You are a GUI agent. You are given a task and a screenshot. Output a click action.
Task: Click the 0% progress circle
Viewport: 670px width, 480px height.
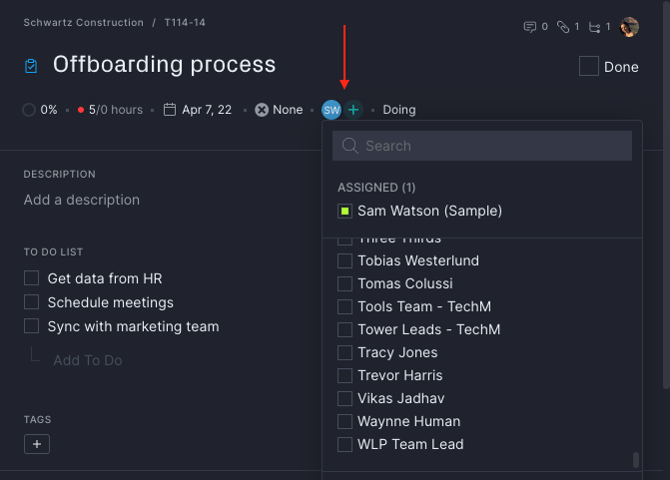pyautogui.click(x=29, y=110)
